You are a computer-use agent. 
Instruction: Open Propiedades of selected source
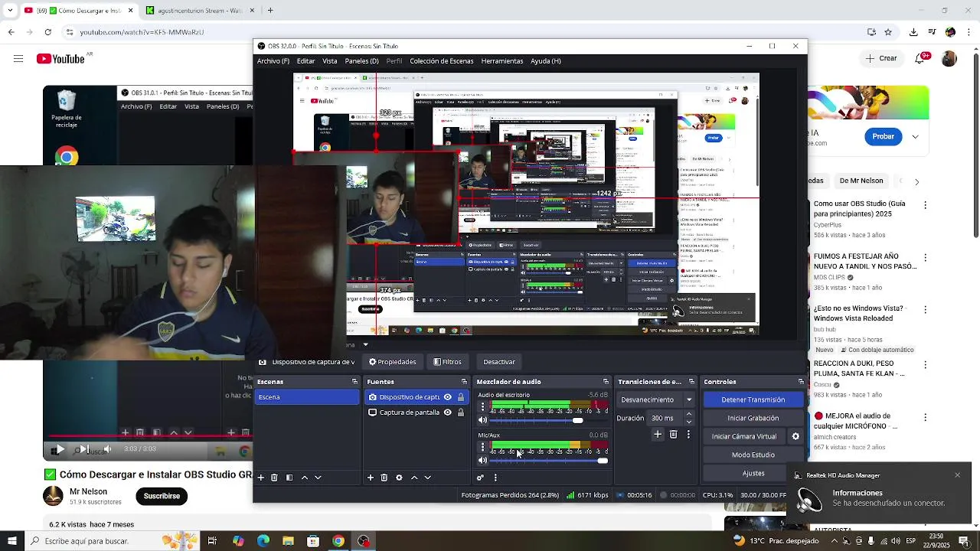[393, 362]
